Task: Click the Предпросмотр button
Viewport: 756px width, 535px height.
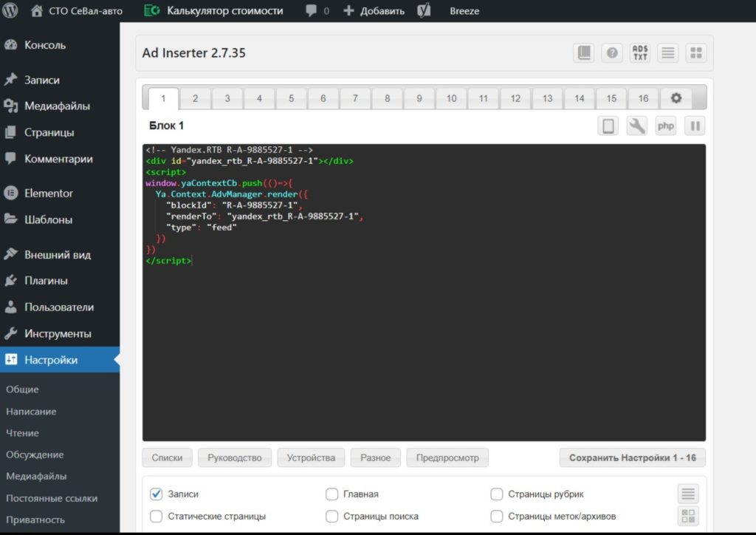Action: [x=447, y=458]
